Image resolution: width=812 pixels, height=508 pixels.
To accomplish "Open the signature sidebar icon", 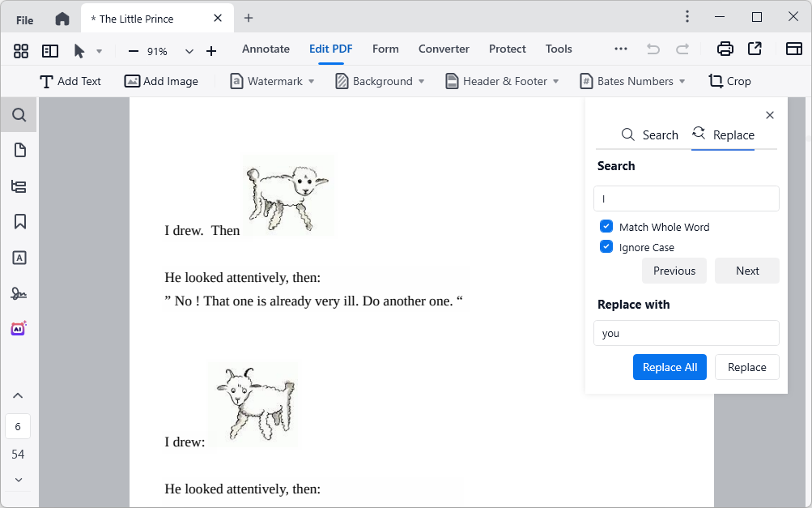I will (19, 293).
